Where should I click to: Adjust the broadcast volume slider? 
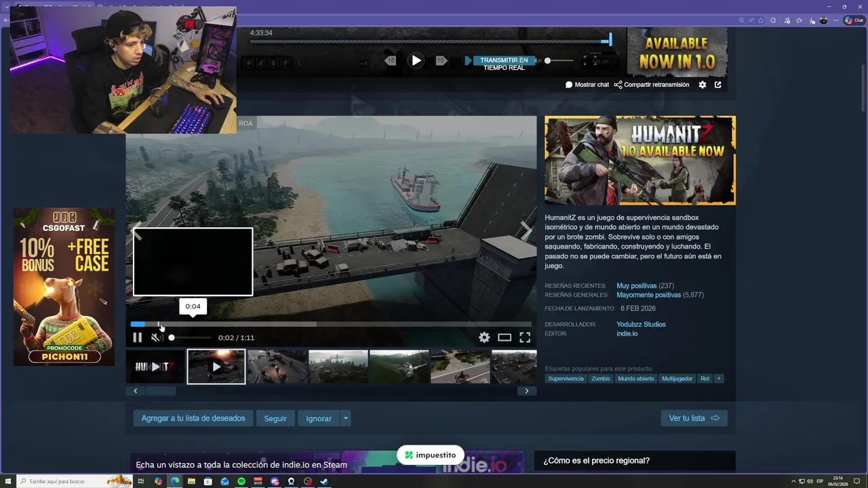click(559, 61)
